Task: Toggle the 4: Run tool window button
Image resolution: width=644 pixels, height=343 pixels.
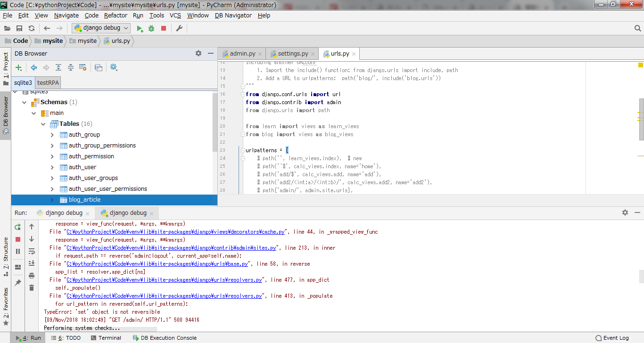Action: pyautogui.click(x=28, y=338)
